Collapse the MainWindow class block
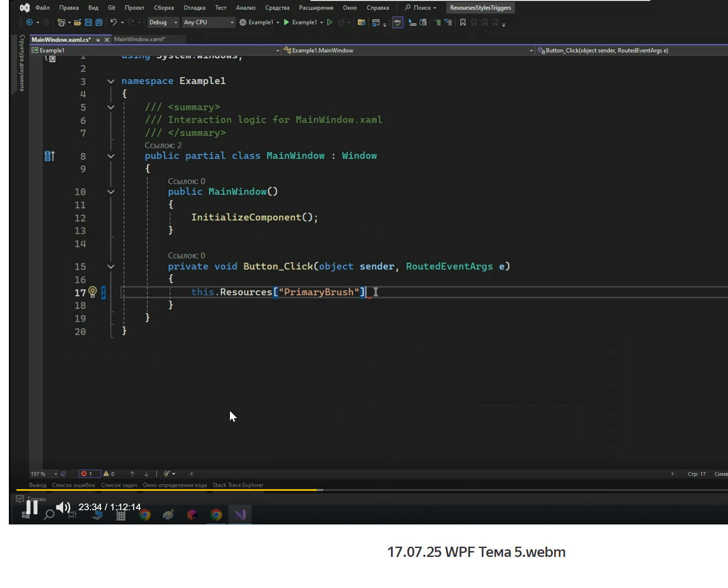The height and width of the screenshot is (588, 728). (111, 156)
